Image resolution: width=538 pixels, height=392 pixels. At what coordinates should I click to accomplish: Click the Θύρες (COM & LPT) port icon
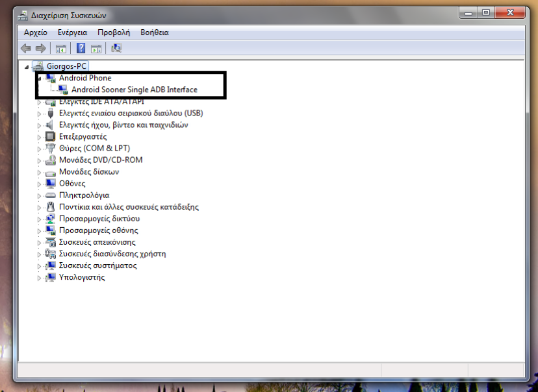51,149
